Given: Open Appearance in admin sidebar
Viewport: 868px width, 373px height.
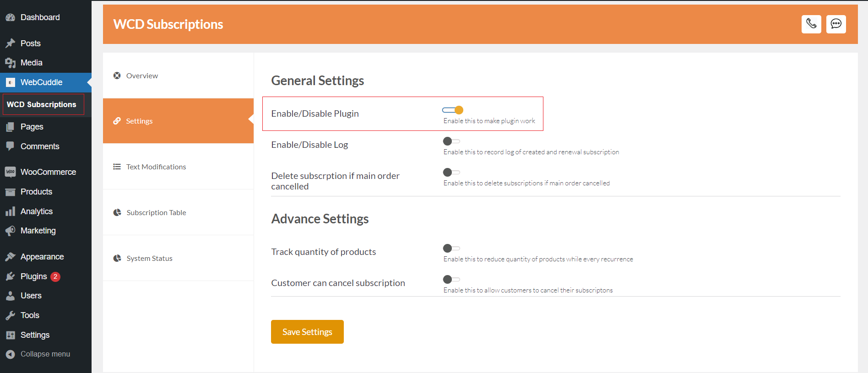Looking at the screenshot, I should click(x=46, y=257).
